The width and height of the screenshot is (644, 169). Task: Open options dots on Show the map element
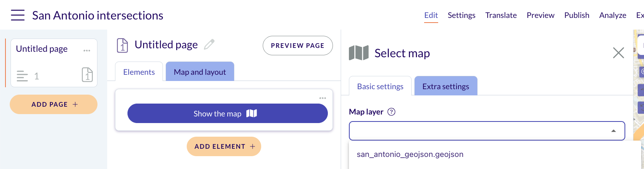322,98
